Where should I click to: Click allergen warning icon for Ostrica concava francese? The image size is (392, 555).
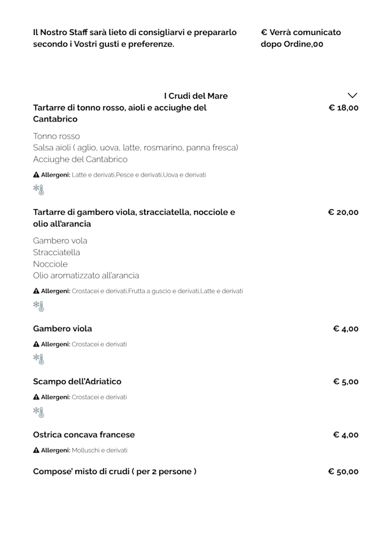point(36,450)
